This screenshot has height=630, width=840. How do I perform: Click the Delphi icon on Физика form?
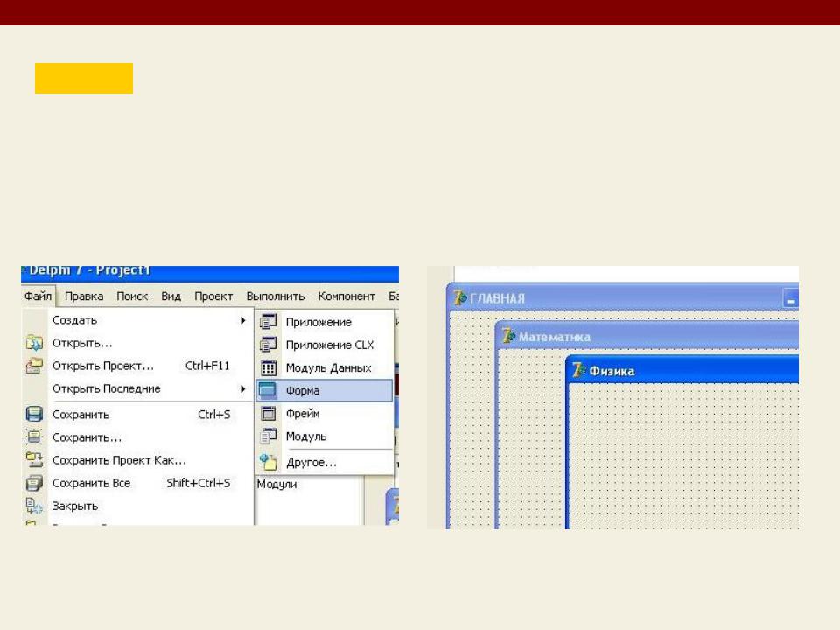(x=578, y=370)
